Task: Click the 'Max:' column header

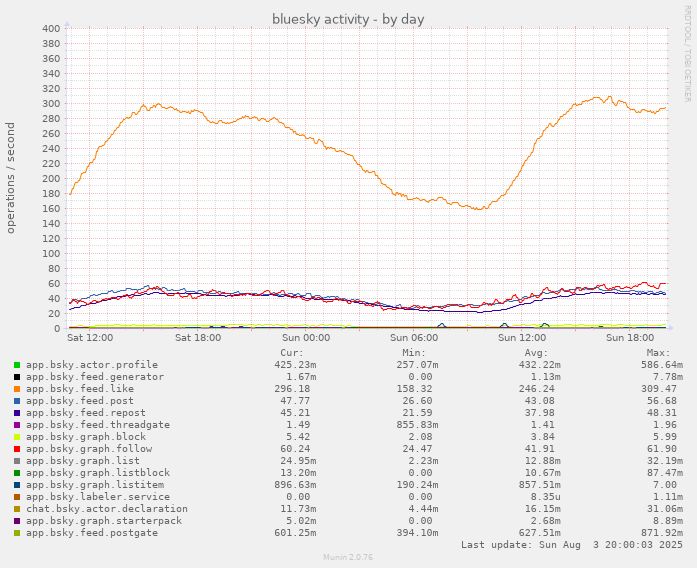Action: 658,353
